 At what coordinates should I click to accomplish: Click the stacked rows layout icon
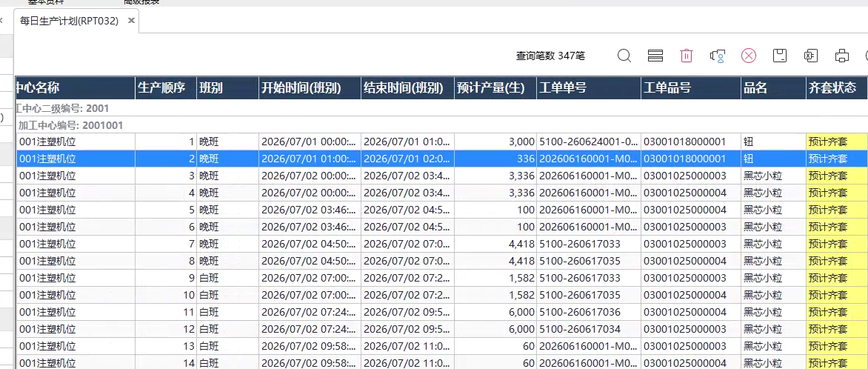click(655, 56)
